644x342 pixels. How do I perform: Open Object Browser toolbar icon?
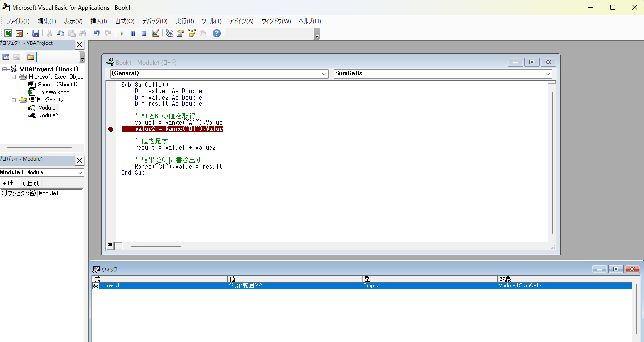point(192,33)
